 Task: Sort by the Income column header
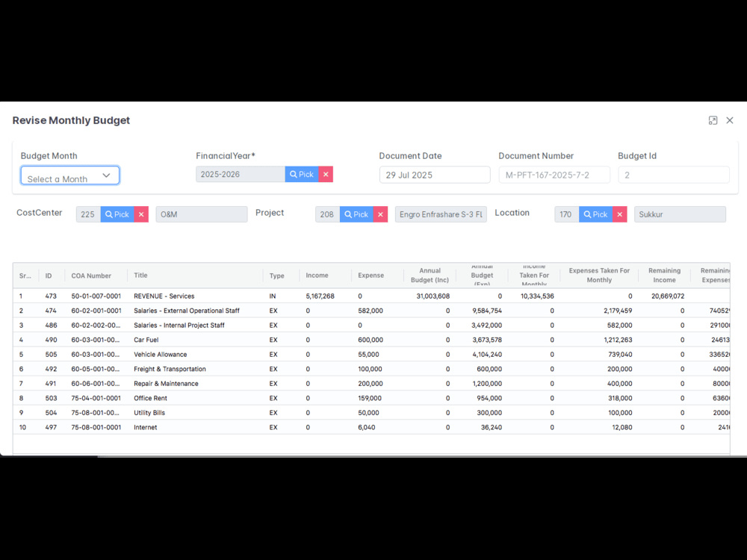click(317, 276)
